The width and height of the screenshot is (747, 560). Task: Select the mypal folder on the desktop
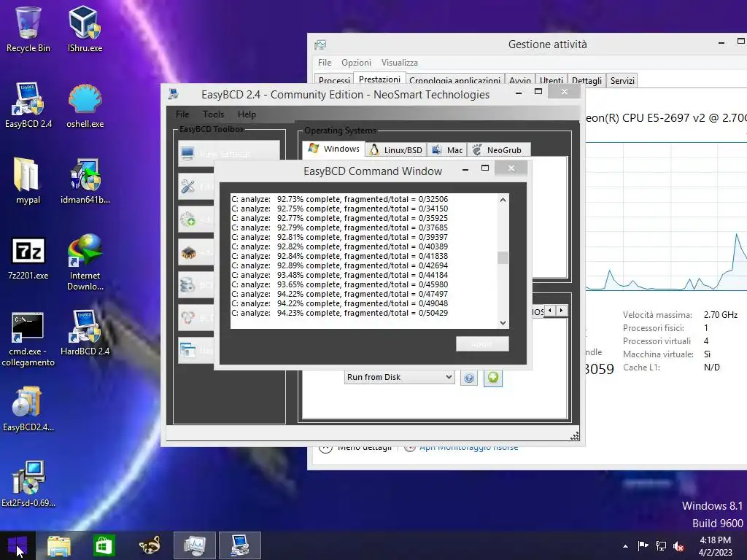[28, 181]
